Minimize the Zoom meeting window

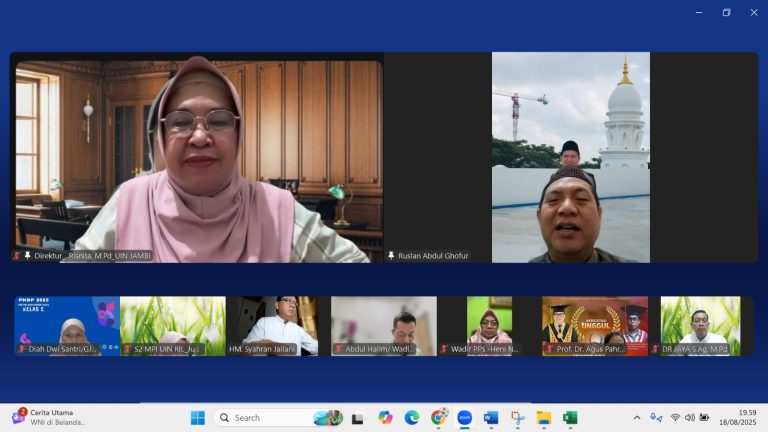click(699, 13)
